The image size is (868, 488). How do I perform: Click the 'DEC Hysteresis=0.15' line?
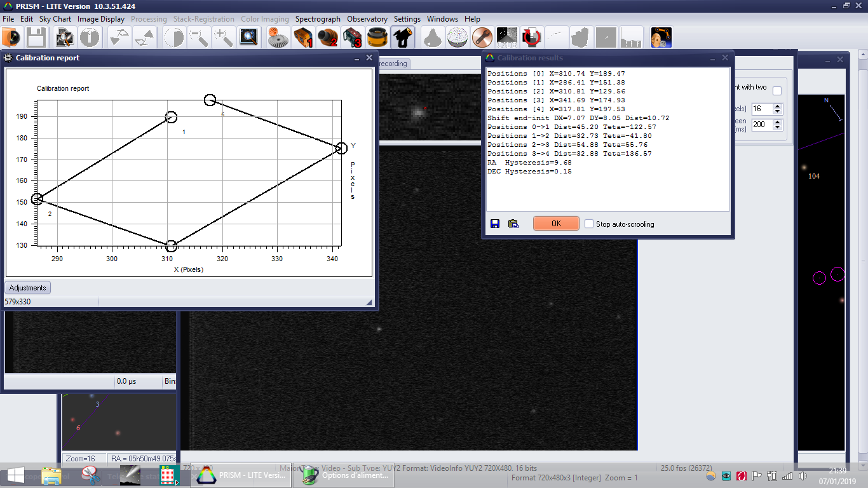tap(529, 172)
